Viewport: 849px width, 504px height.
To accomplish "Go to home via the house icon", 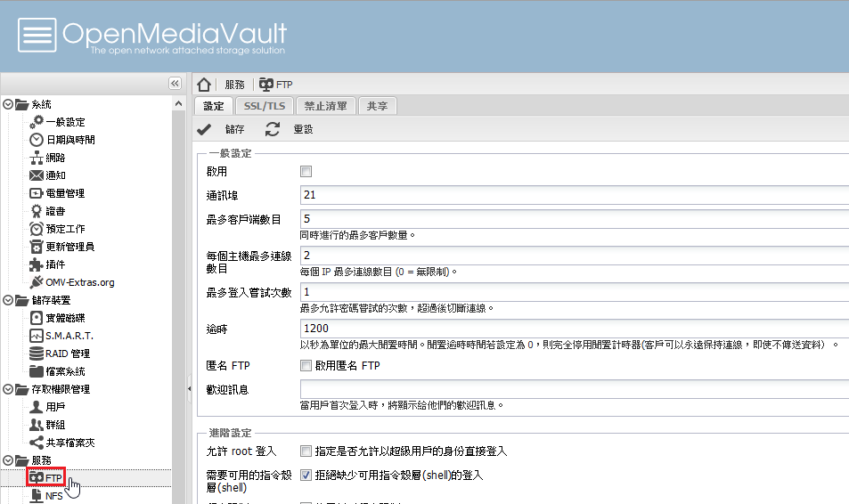I will pos(204,85).
